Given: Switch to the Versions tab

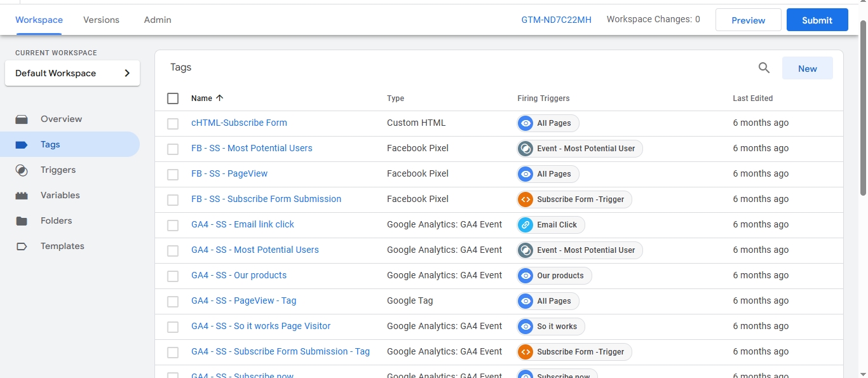Looking at the screenshot, I should (101, 20).
